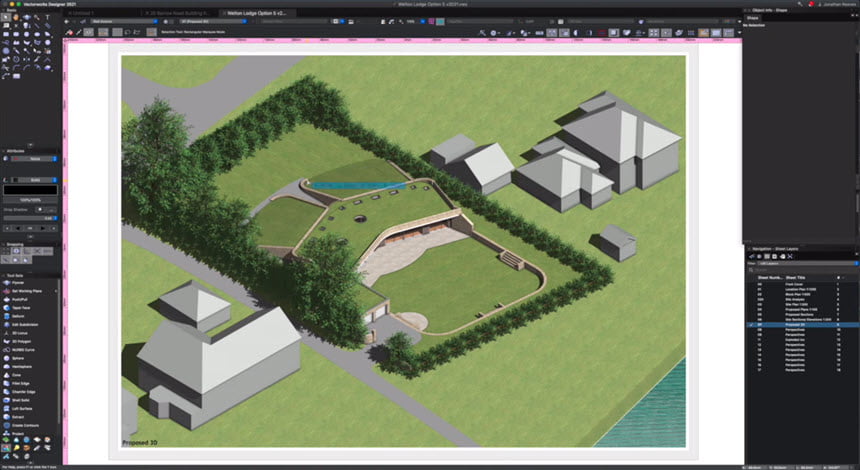
Task: Open the Classes icon in Navigation palette
Action: tap(752, 256)
